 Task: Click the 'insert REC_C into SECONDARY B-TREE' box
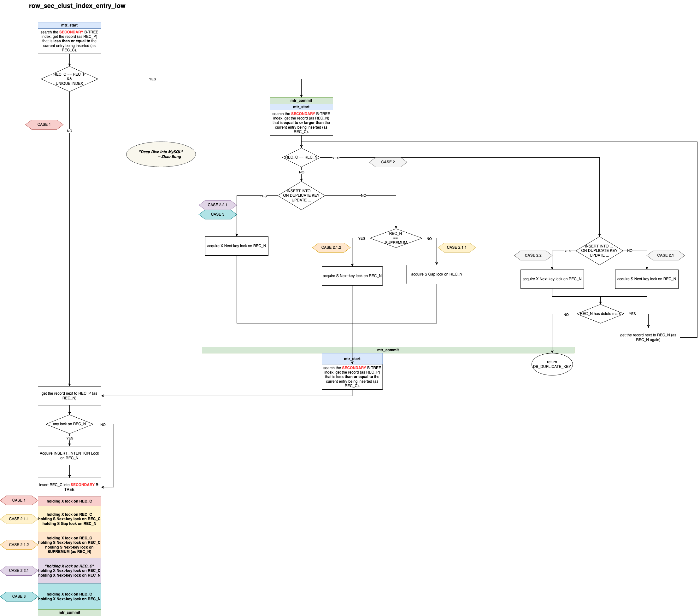(69, 487)
